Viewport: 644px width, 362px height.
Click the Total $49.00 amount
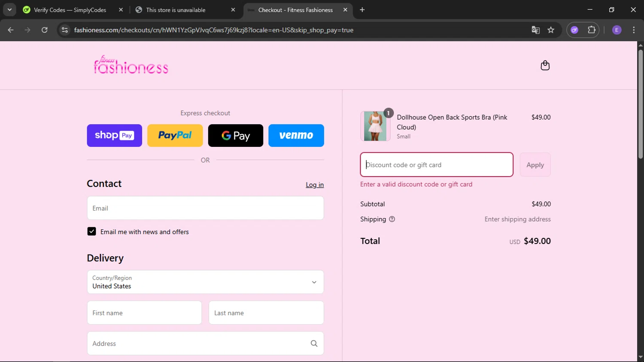(537, 241)
